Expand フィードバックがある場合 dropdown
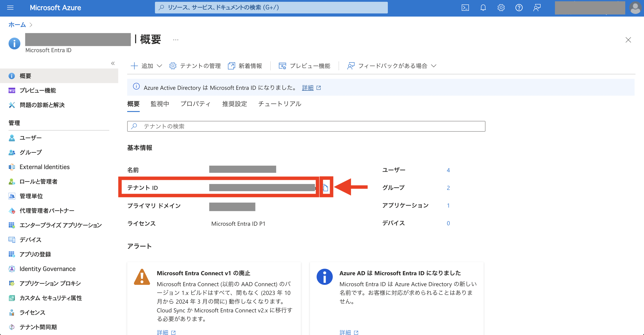 (392, 66)
